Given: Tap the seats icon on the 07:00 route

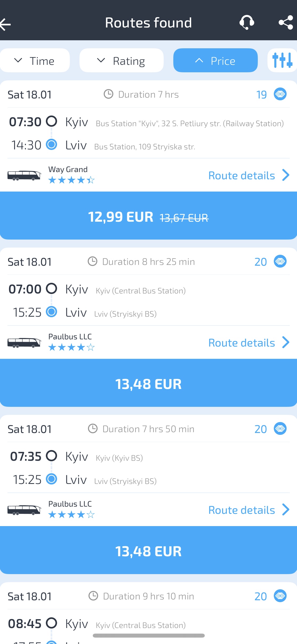Looking at the screenshot, I should point(280,261).
